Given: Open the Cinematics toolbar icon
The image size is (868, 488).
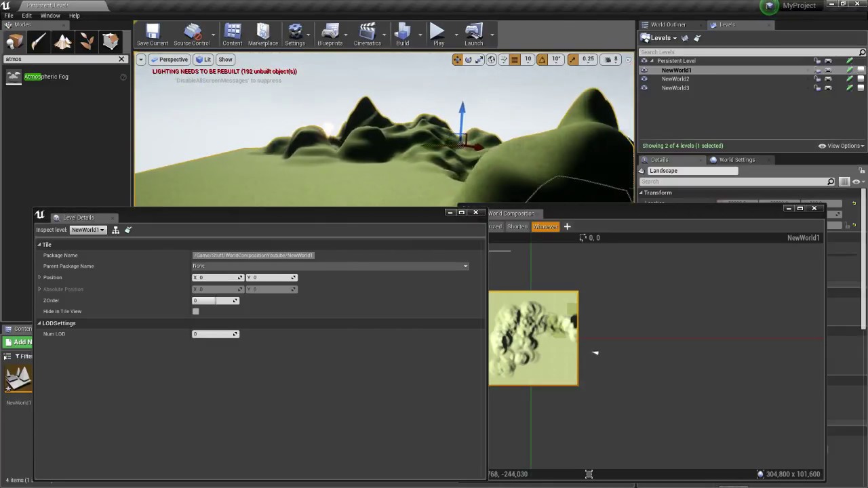Looking at the screenshot, I should coord(367,35).
